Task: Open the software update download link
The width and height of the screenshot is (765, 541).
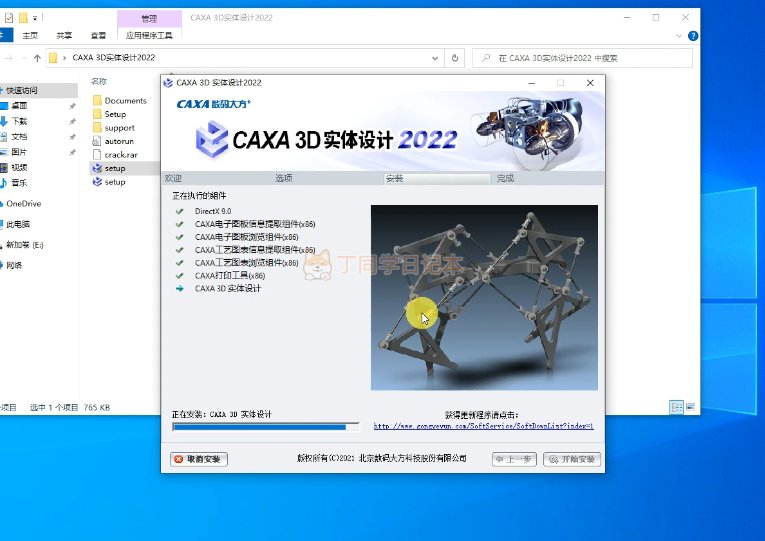Action: coord(484,426)
